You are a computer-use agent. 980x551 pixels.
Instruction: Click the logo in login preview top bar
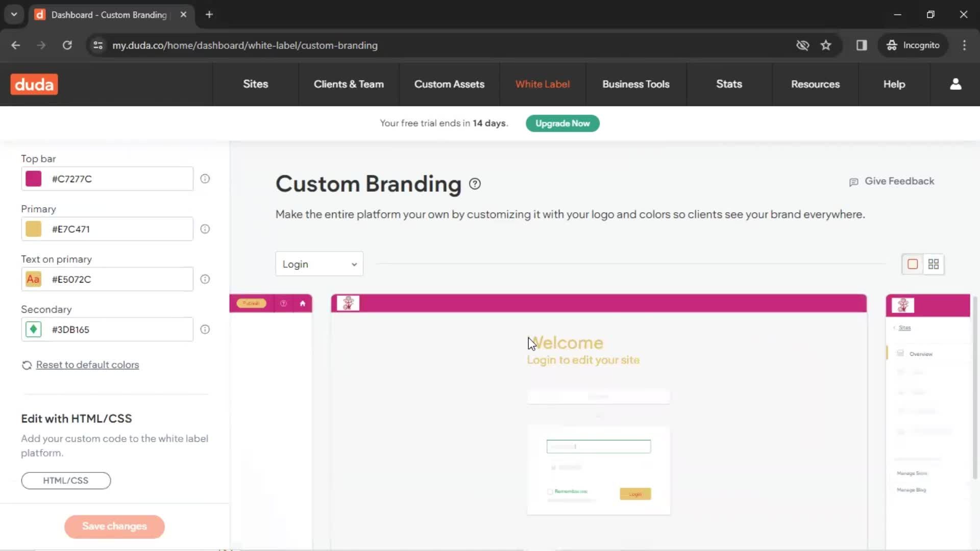348,303
